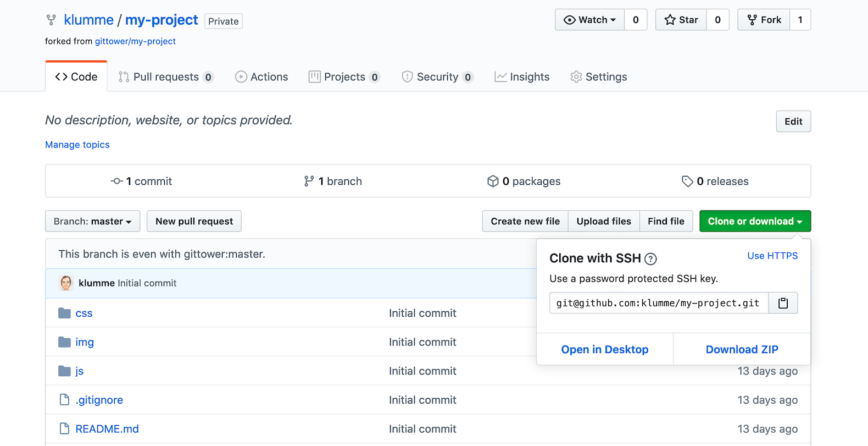Click klumme's avatar in the commit row
The image size is (868, 446).
pyautogui.click(x=66, y=283)
